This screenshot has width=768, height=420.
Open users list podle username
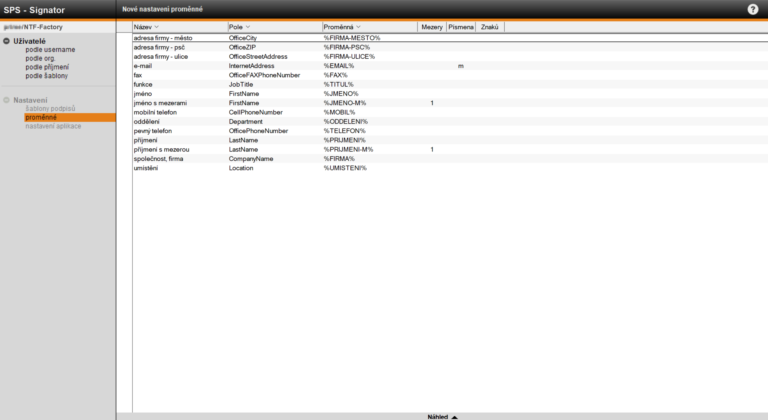click(x=50, y=49)
